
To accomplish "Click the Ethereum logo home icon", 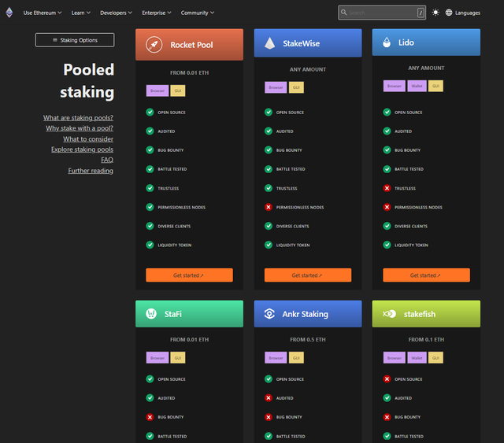I will click(x=9, y=13).
